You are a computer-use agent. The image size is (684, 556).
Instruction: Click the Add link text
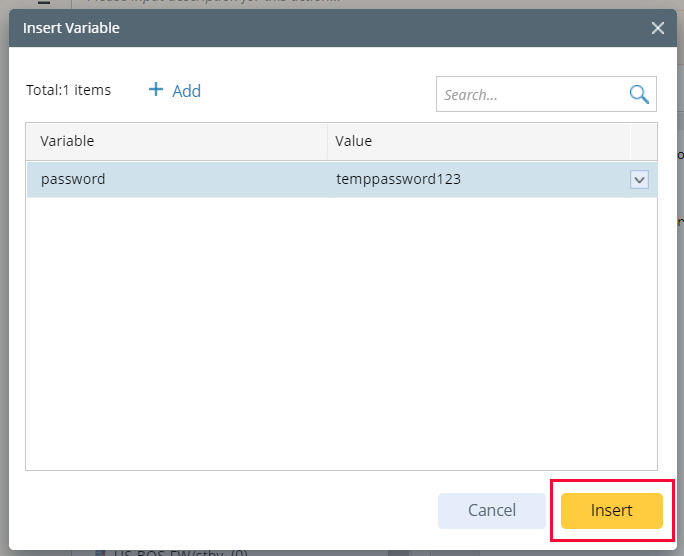tap(186, 91)
